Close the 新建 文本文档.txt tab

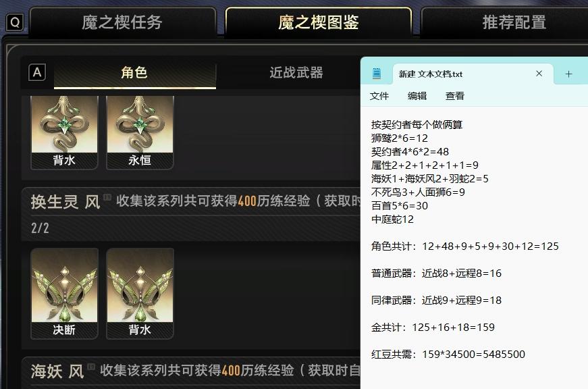pos(539,74)
